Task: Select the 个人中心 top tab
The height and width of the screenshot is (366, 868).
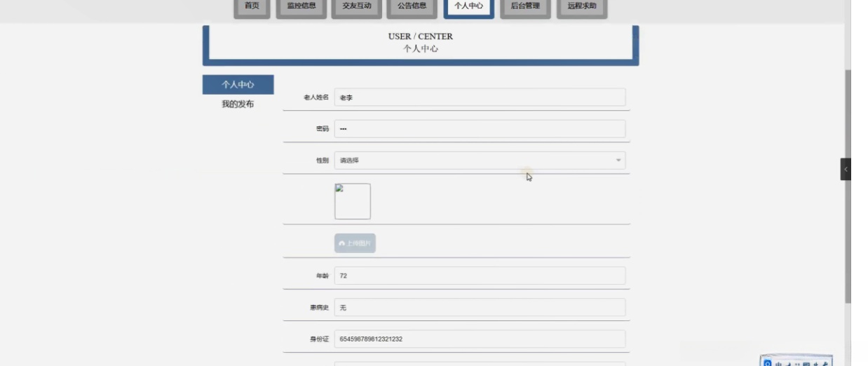Action: pyautogui.click(x=468, y=6)
